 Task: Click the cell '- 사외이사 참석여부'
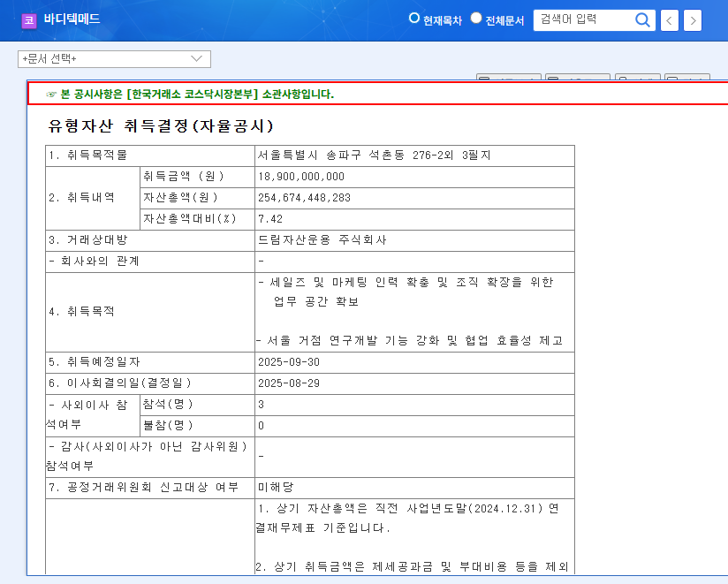coord(93,415)
